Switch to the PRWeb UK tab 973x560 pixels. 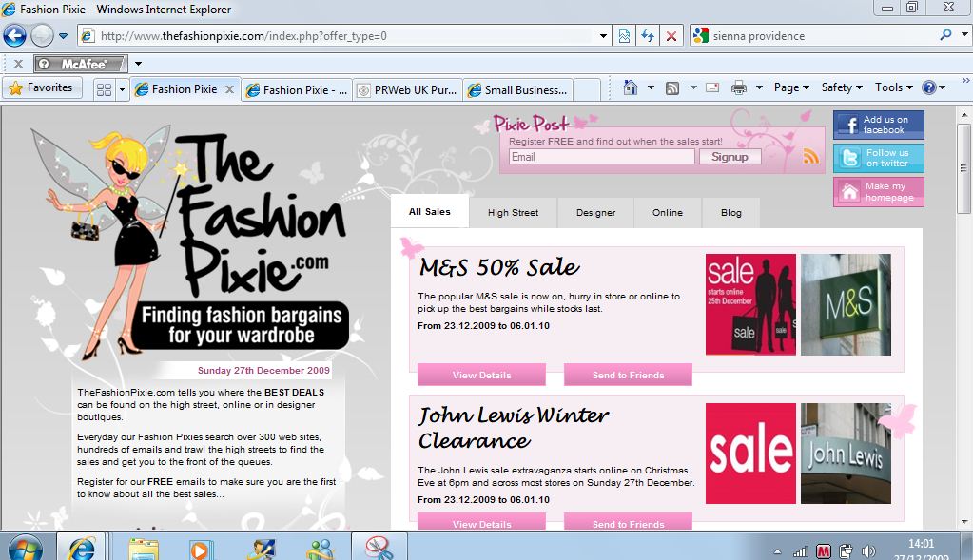pyautogui.click(x=408, y=90)
